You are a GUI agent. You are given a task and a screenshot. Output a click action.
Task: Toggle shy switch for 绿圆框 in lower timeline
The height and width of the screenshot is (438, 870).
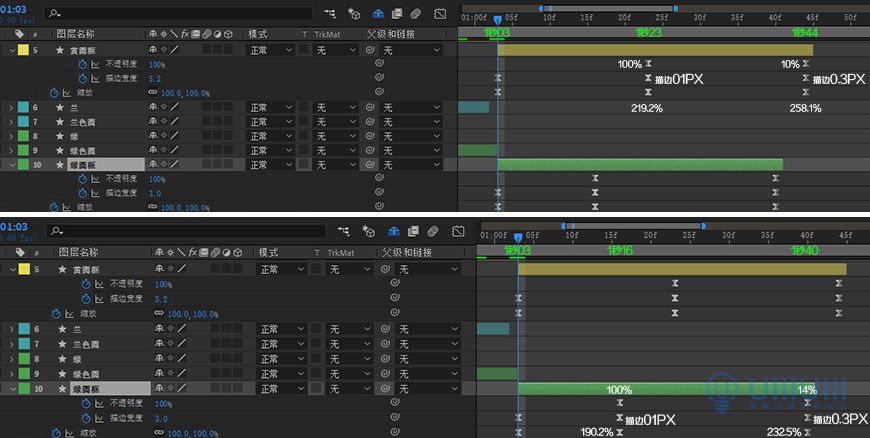click(x=160, y=389)
